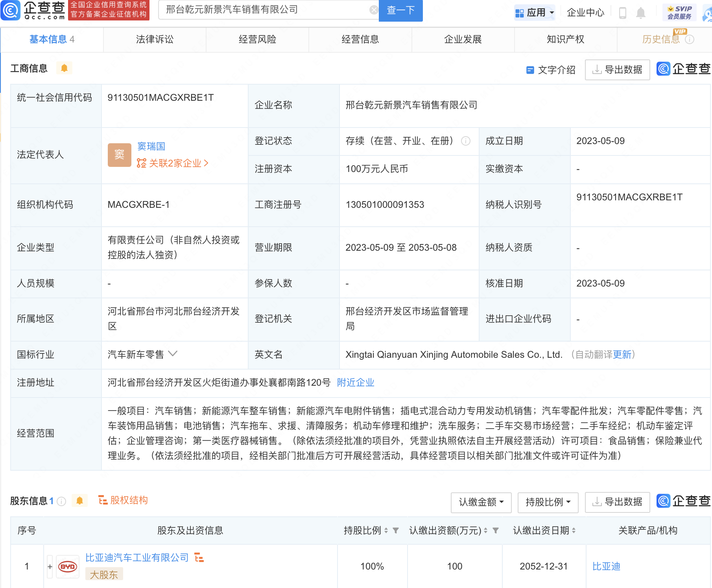Image resolution: width=712 pixels, height=588 pixels.
Task: Open 股权结构 link
Action: [123, 500]
